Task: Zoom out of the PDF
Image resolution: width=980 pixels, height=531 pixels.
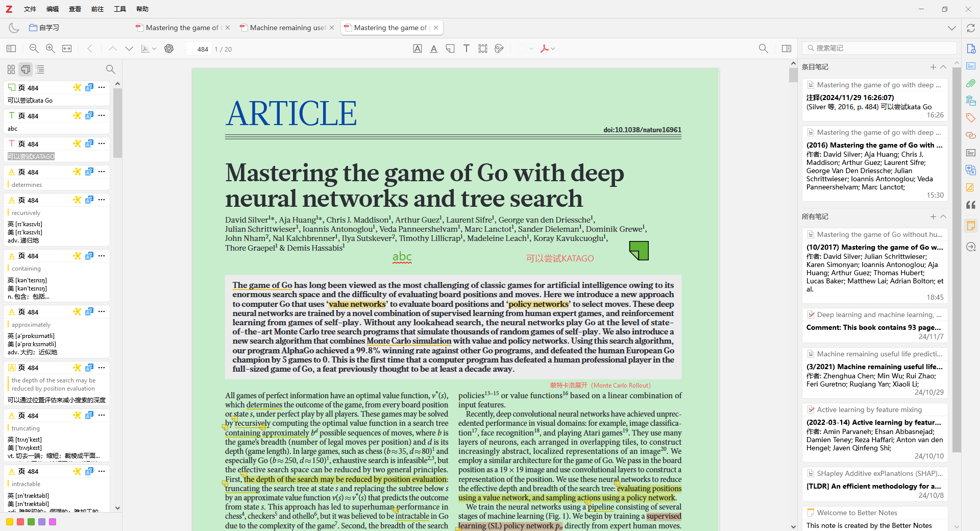Action: 34,49
